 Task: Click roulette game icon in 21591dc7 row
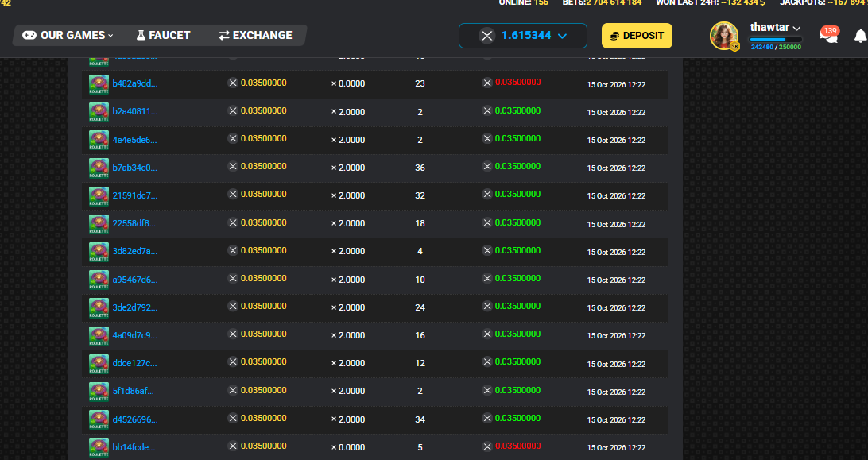(99, 195)
